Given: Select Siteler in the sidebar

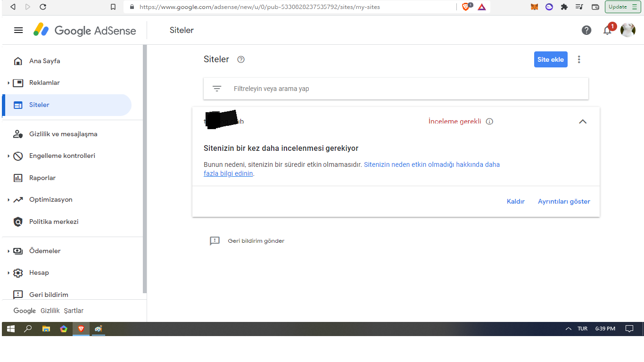Looking at the screenshot, I should coord(67,105).
